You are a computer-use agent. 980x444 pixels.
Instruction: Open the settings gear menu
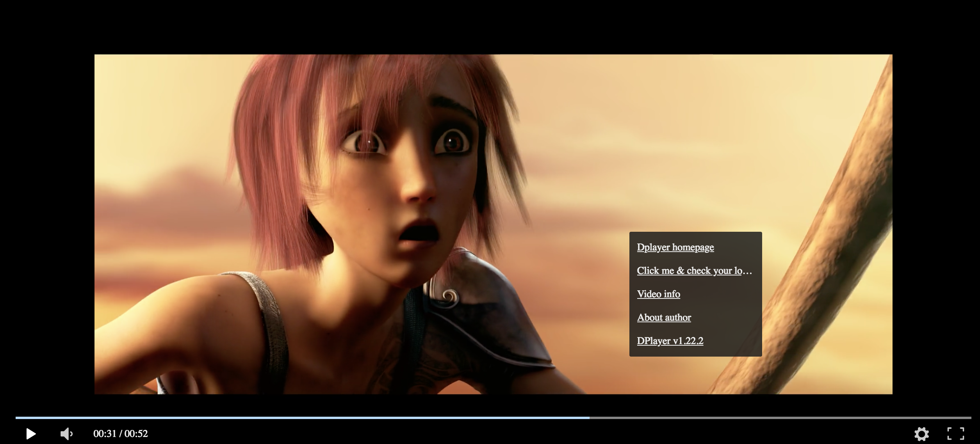pos(921,433)
